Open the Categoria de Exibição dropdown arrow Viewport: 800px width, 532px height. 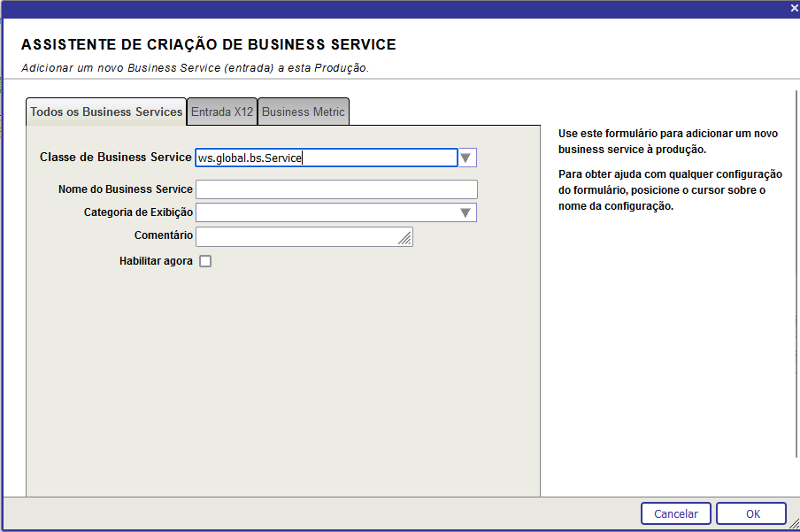pyautogui.click(x=465, y=212)
